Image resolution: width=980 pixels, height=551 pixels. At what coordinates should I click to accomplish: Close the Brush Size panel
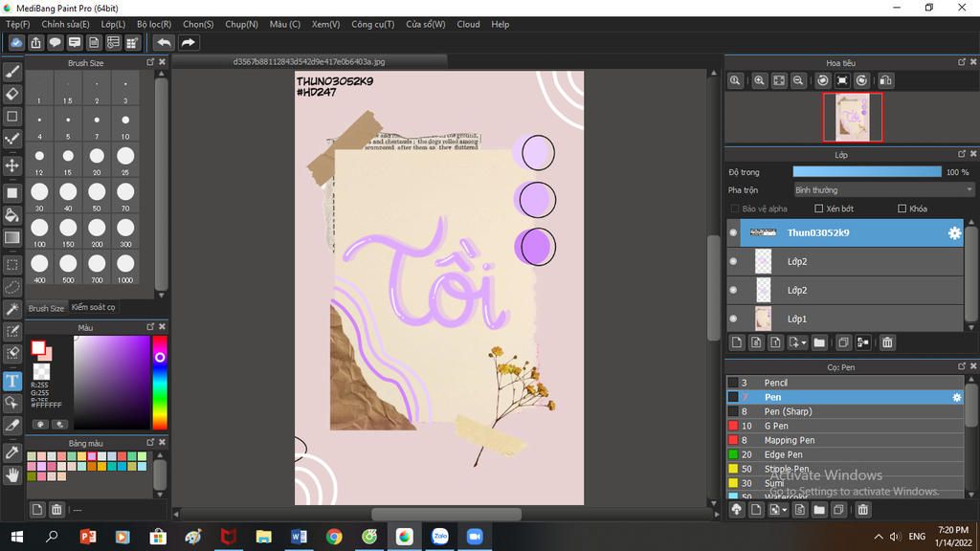coord(163,62)
